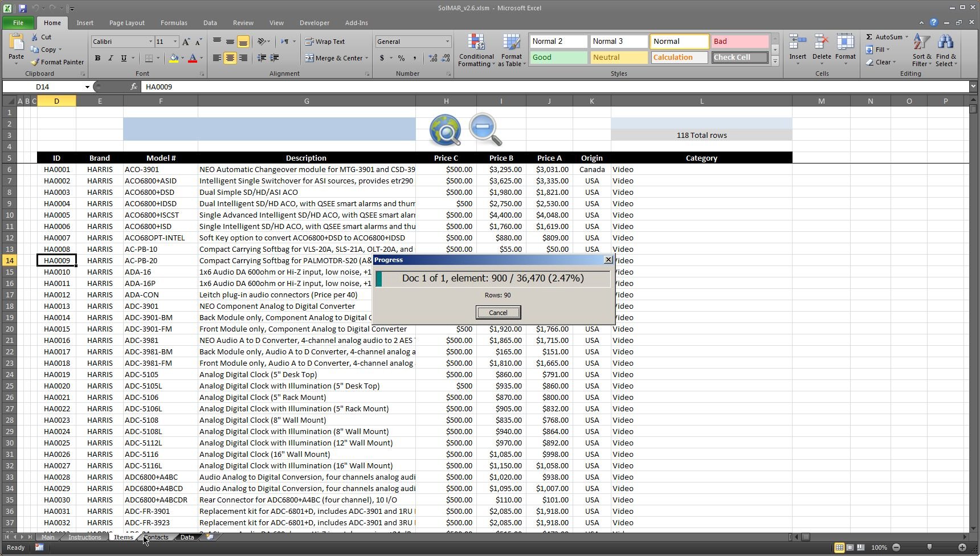Viewport: 980px width, 556px height.
Task: Click the Accounting dollar format icon
Action: pyautogui.click(x=382, y=58)
